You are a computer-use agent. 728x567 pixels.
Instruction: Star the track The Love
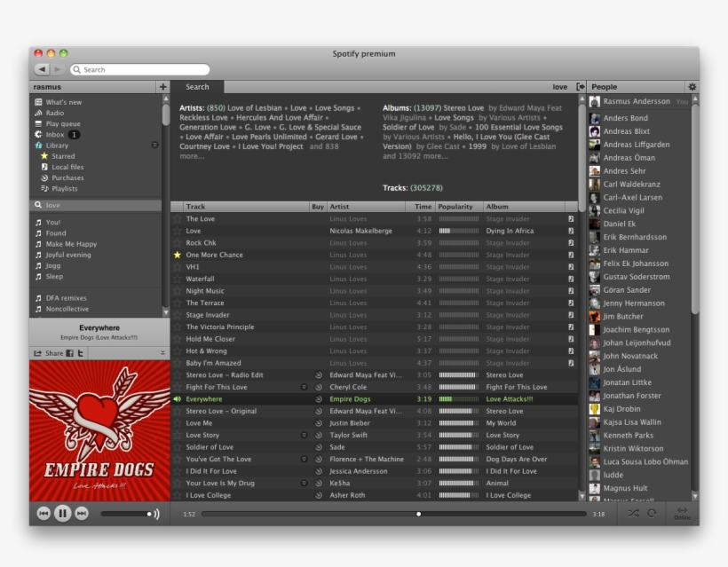click(x=177, y=219)
